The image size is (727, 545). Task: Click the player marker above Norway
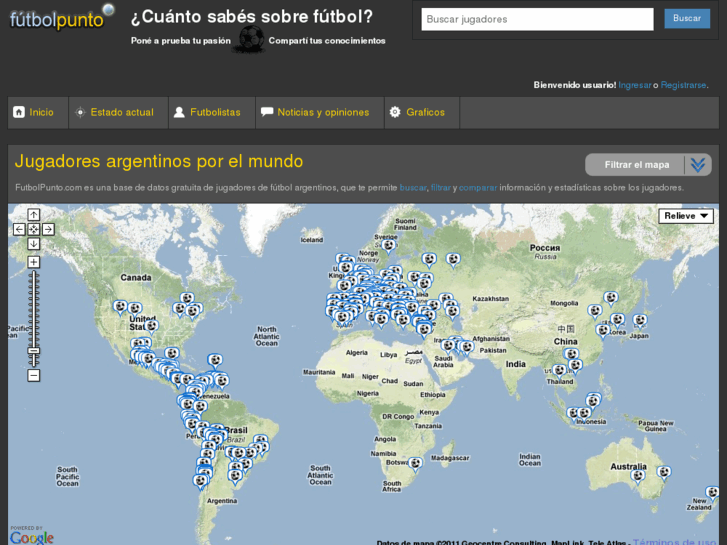(389, 245)
